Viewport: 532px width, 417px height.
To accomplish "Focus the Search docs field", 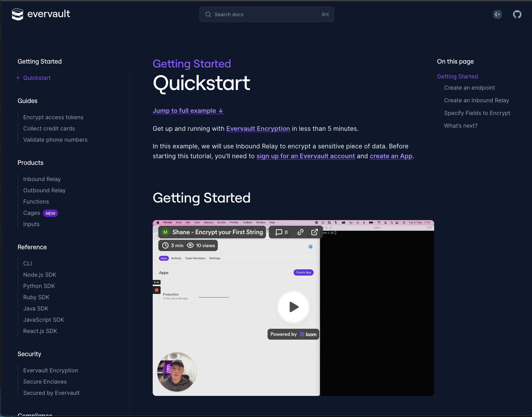I will point(267,14).
